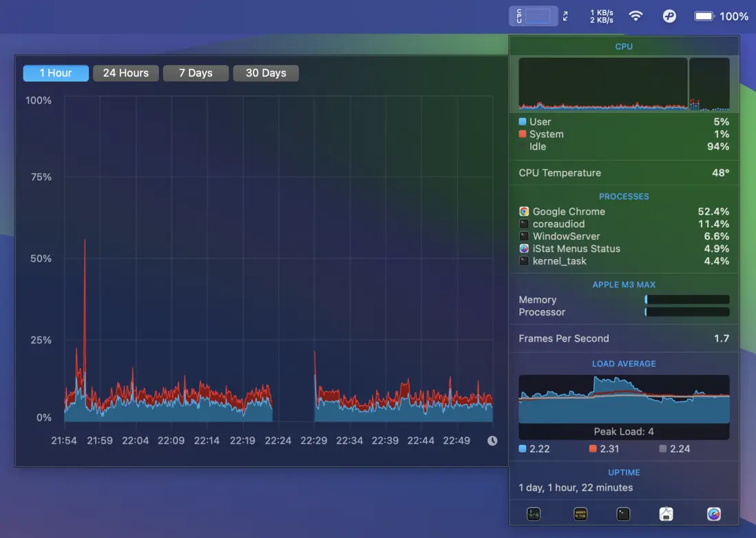Click the blue User legend swatch

tap(522, 122)
